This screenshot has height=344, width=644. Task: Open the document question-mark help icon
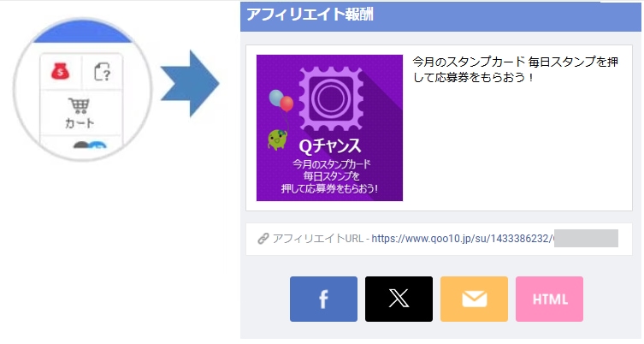(103, 73)
